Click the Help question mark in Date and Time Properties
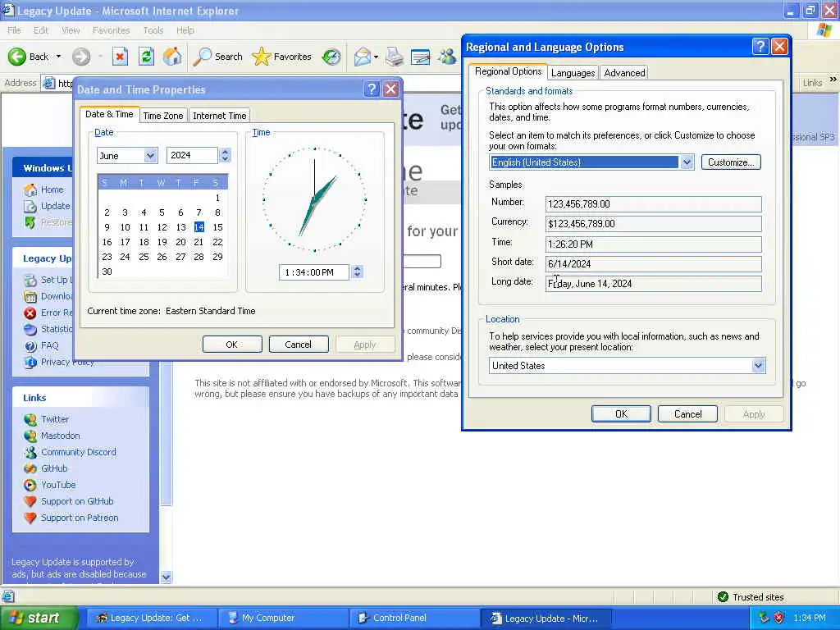Screen dimensions: 840x630 coord(372,89)
